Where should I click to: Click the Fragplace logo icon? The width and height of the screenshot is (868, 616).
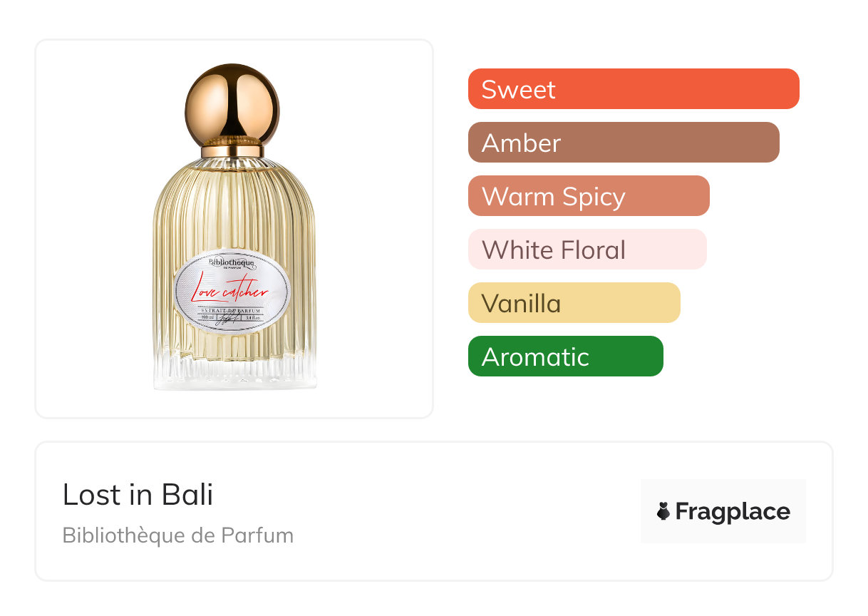click(663, 511)
